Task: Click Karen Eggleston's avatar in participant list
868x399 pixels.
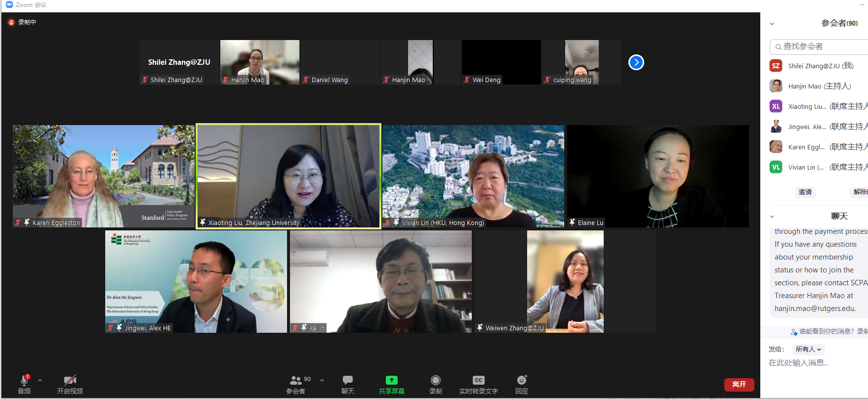Action: (x=776, y=147)
